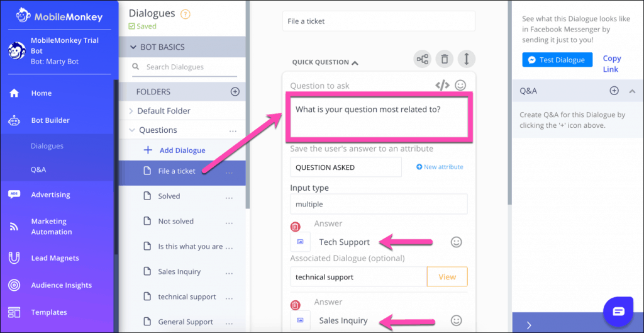Add a new folder with plus icon
This screenshot has height=333, width=644.
tap(235, 92)
